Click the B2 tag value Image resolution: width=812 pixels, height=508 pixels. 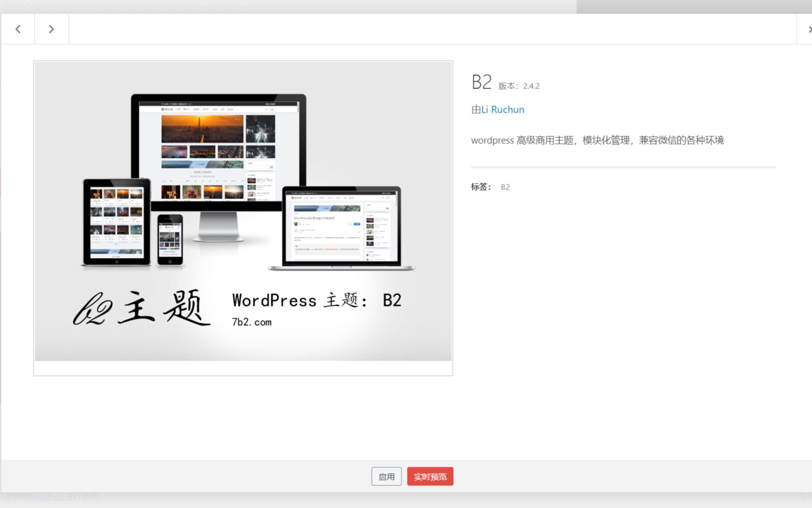point(505,187)
